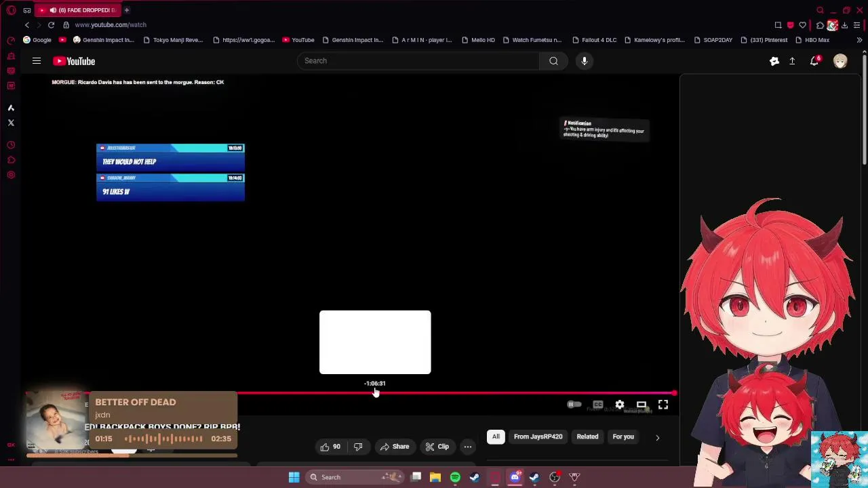Viewport: 868px width, 488px height.
Task: Select the Related filter chip
Action: (587, 437)
